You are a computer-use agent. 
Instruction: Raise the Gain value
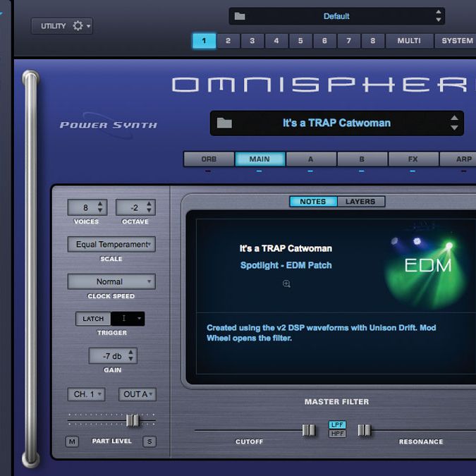click(130, 352)
